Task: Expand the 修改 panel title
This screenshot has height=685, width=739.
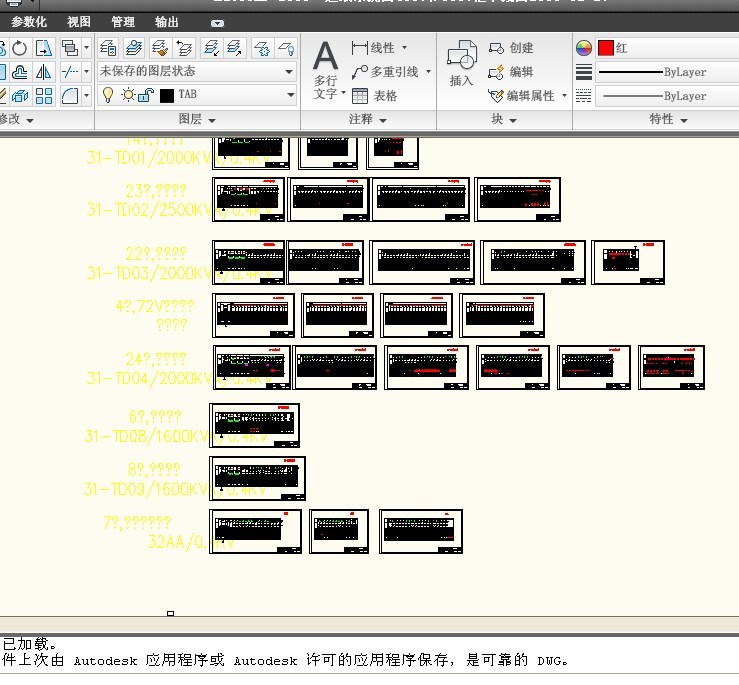Action: pyautogui.click(x=16, y=120)
